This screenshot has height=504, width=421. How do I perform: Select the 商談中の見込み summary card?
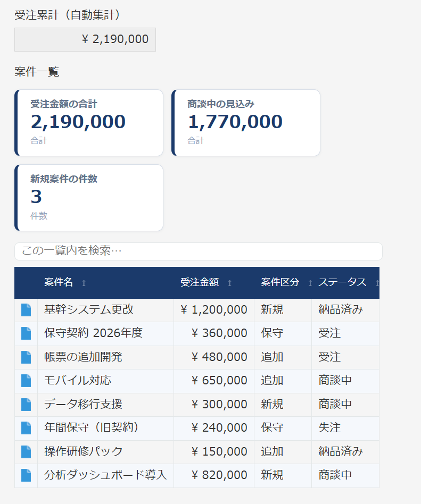coord(246,123)
